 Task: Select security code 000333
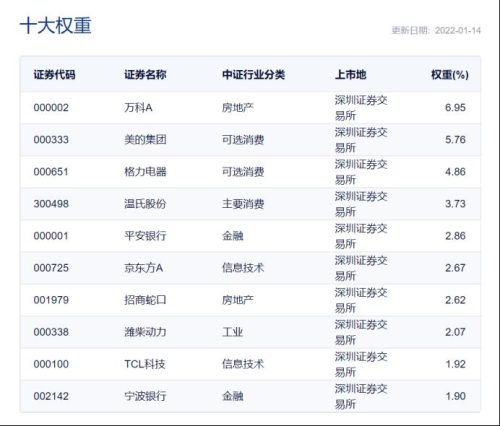pyautogui.click(x=51, y=140)
